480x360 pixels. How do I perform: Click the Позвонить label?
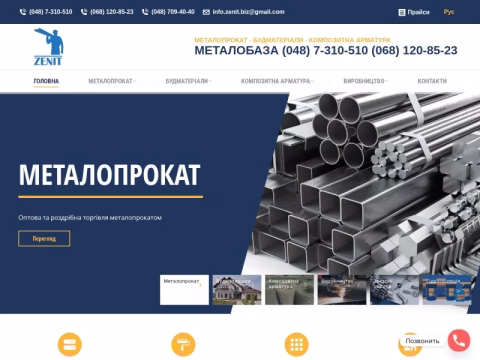(x=422, y=341)
